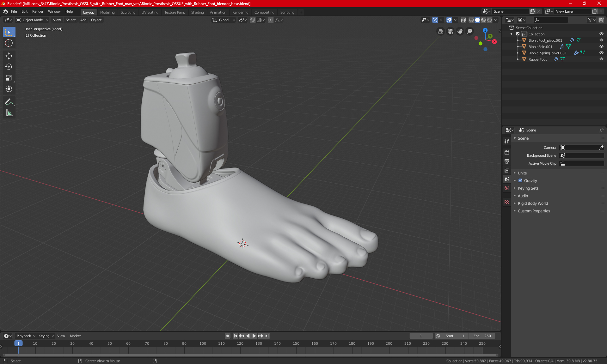Viewport: 607px width, 364px height.
Task: Toggle X-ray mode
Action: (x=463, y=20)
